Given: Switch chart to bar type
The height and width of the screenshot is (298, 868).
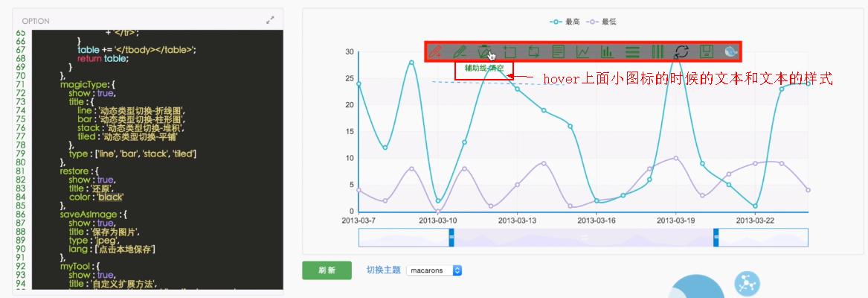Looking at the screenshot, I should 607,51.
